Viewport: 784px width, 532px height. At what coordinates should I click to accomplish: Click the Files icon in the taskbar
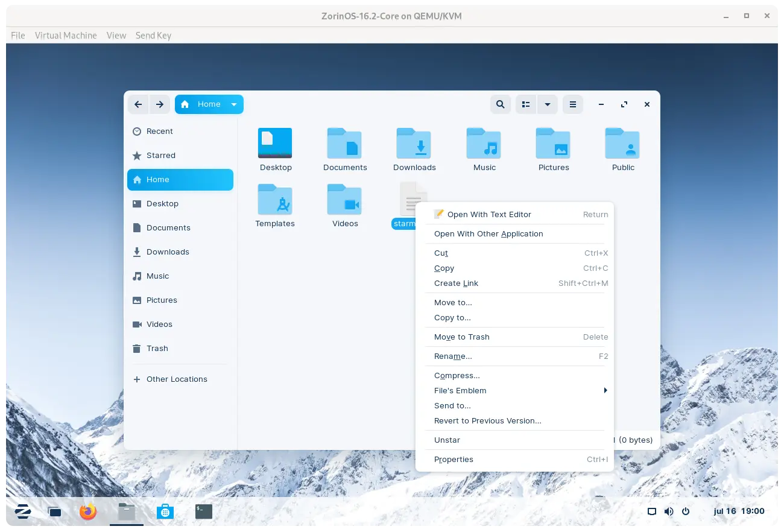tap(127, 511)
